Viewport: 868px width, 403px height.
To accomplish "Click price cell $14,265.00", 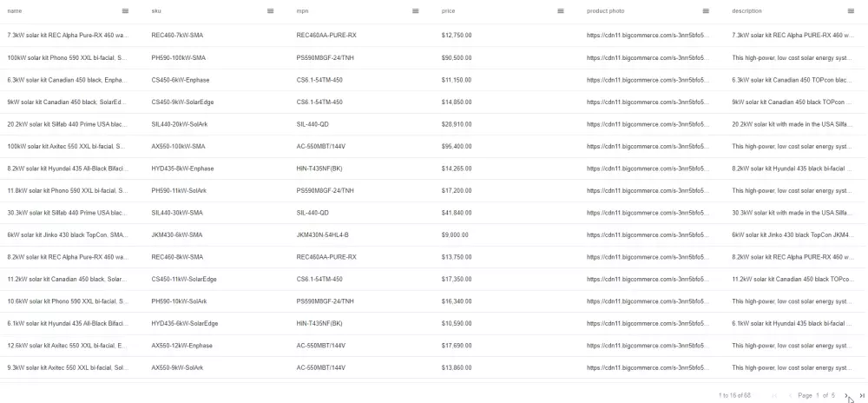I will tap(457, 168).
